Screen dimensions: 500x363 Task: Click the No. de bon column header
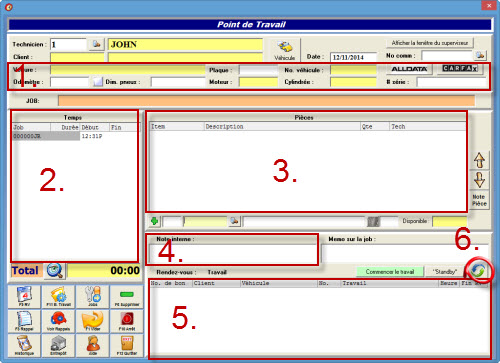[171, 283]
